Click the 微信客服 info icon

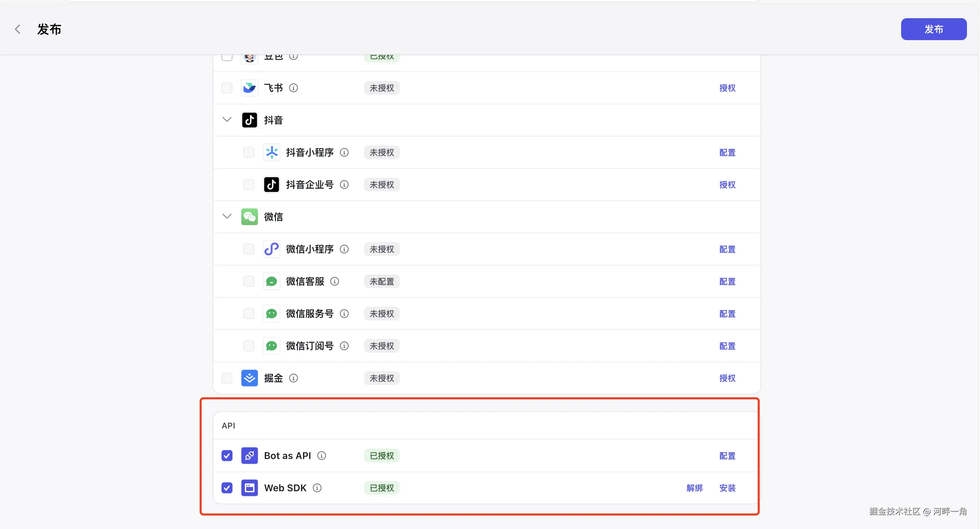(x=335, y=282)
